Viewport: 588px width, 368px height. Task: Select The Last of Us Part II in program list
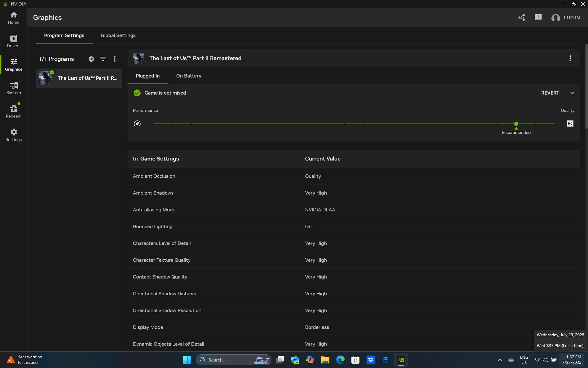pyautogui.click(x=79, y=78)
